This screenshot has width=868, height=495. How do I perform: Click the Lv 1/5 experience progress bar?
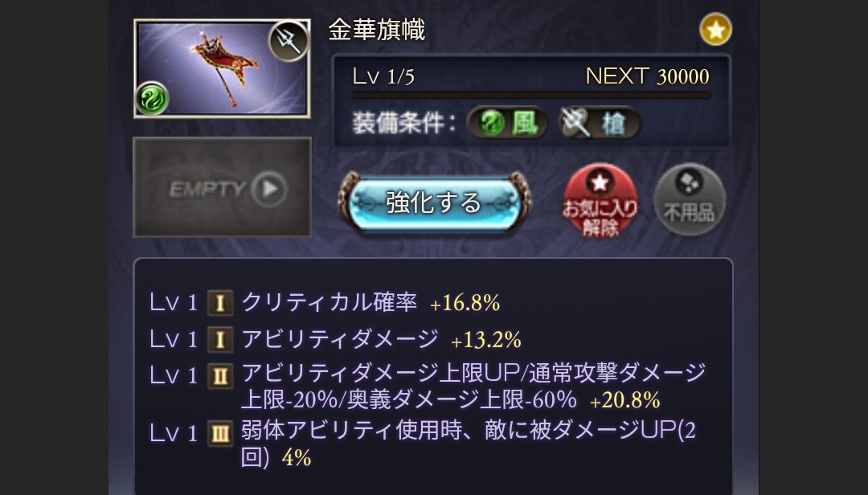(x=531, y=96)
